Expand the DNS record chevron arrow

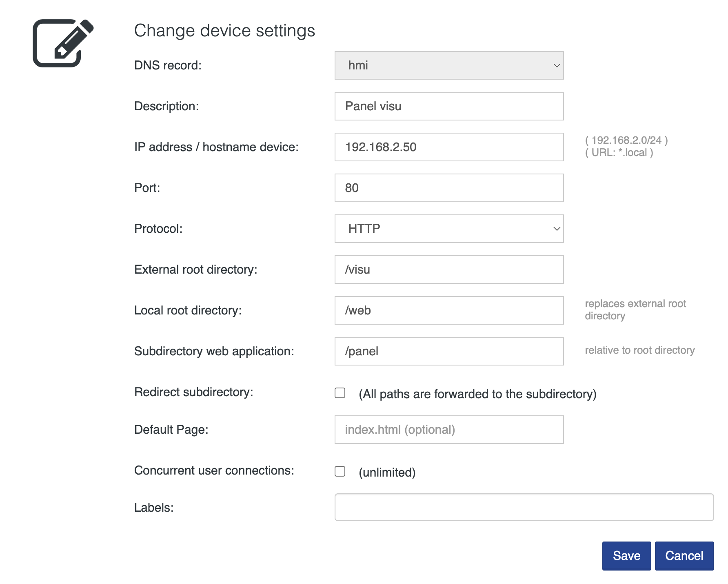(x=556, y=65)
